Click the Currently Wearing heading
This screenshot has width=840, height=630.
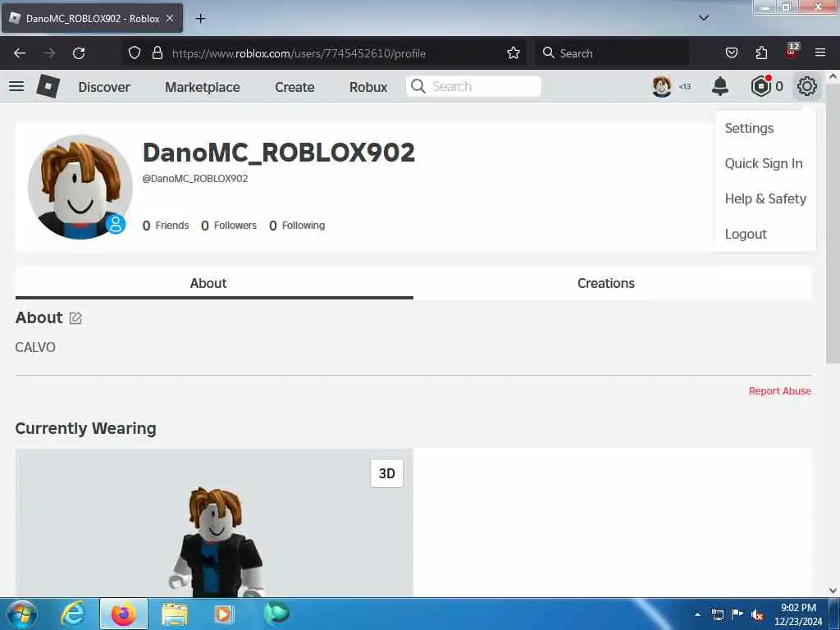(x=85, y=428)
